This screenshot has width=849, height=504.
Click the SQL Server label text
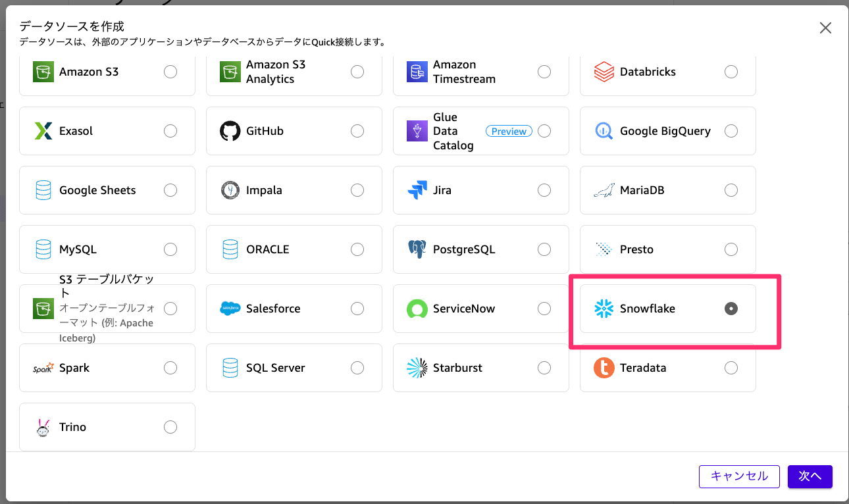coord(276,368)
